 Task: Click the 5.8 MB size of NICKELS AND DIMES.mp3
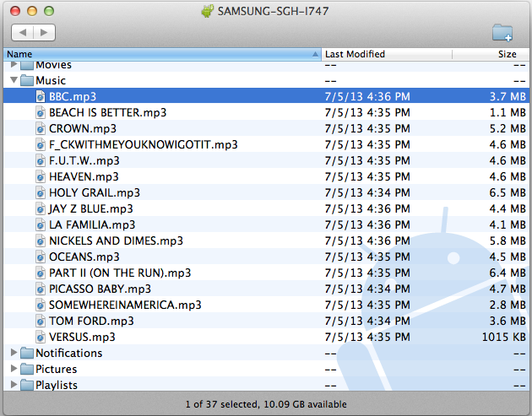click(508, 240)
